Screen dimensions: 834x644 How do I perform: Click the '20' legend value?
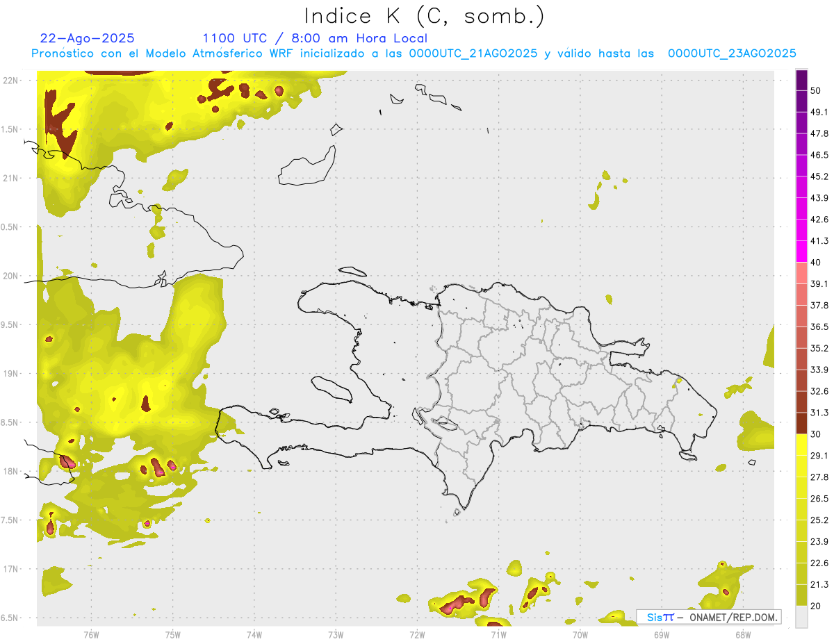[816, 606]
